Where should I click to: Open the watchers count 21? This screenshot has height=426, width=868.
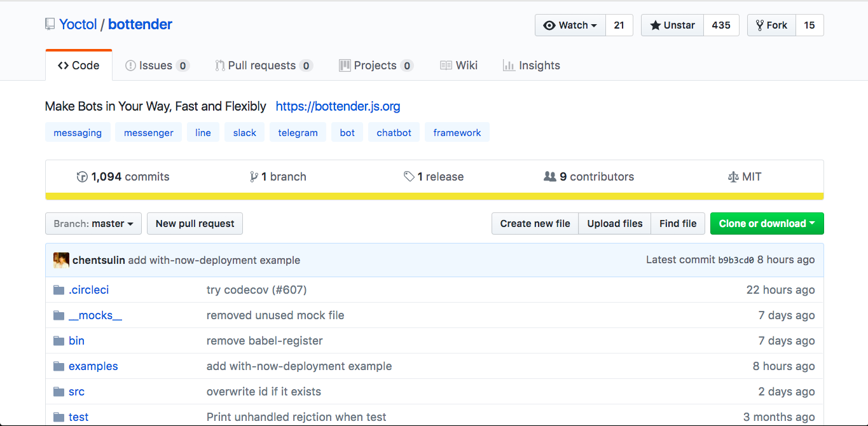[619, 25]
